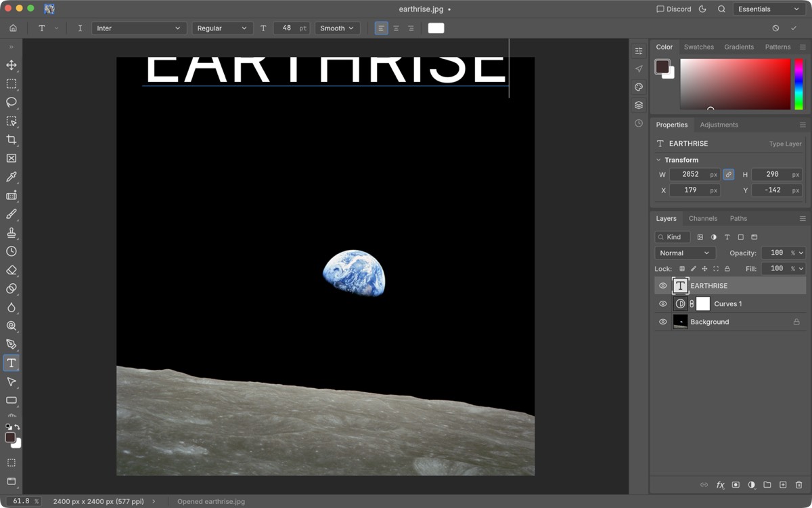The width and height of the screenshot is (812, 508).
Task: Toggle lock position
Action: click(704, 269)
